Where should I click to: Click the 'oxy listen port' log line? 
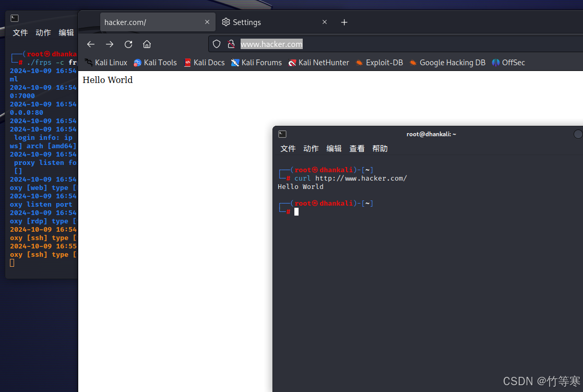click(41, 205)
